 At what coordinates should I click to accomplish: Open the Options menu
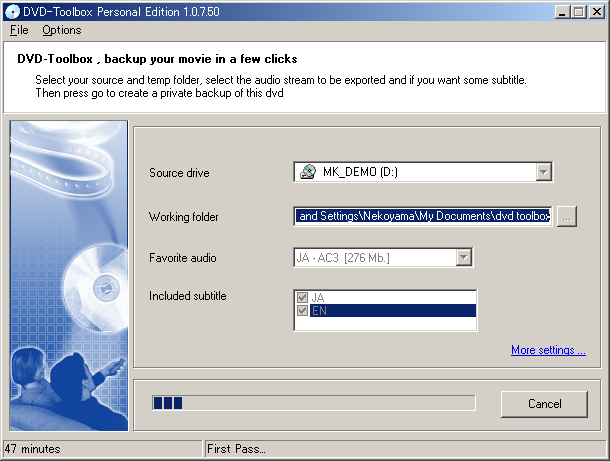(x=62, y=30)
